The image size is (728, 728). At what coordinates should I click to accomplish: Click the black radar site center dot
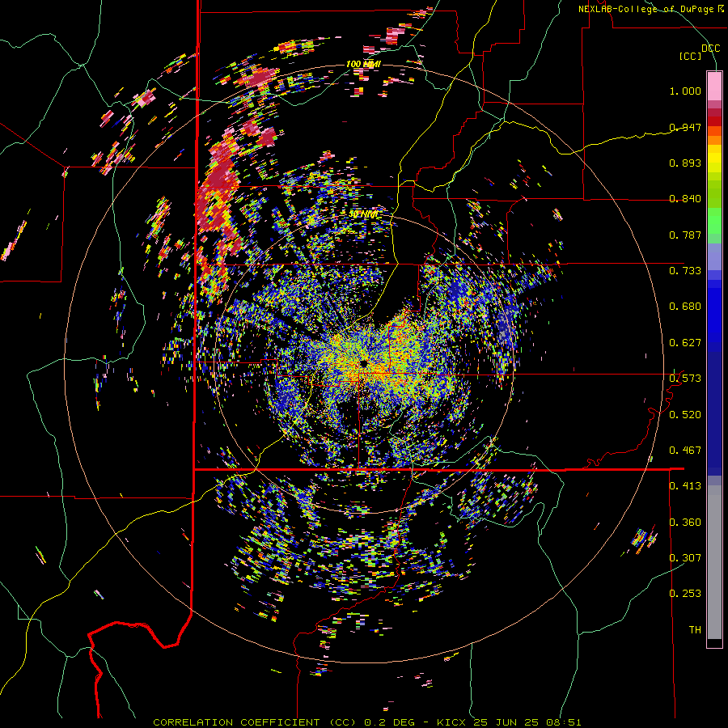363,363
